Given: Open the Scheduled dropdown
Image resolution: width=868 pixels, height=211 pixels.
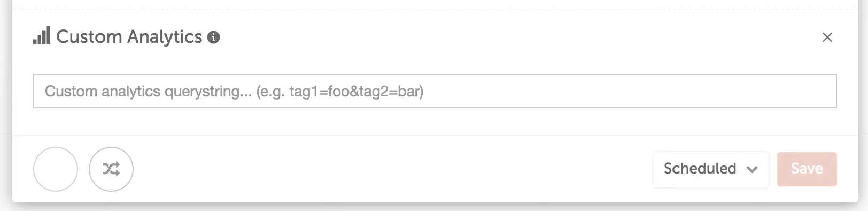Looking at the screenshot, I should point(710,169).
